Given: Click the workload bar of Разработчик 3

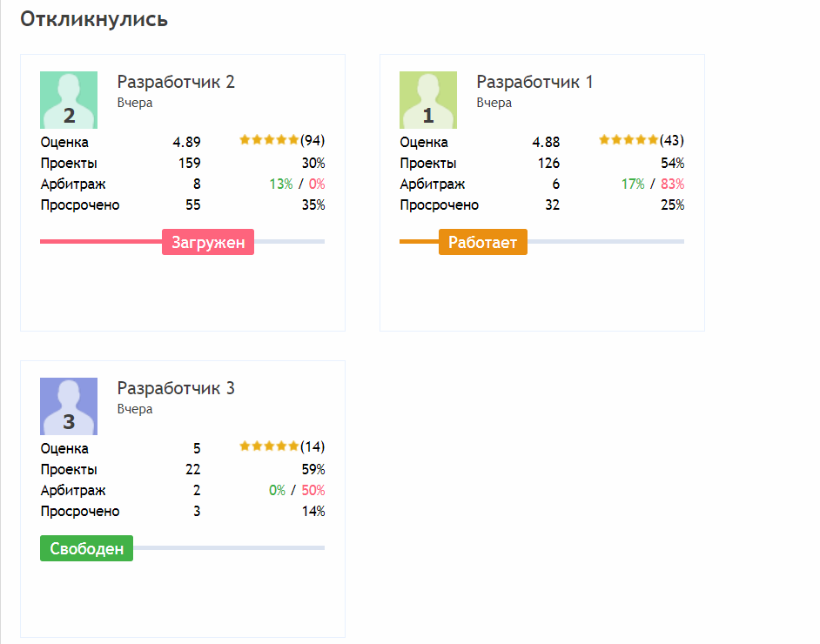Looking at the screenshot, I should [x=228, y=547].
